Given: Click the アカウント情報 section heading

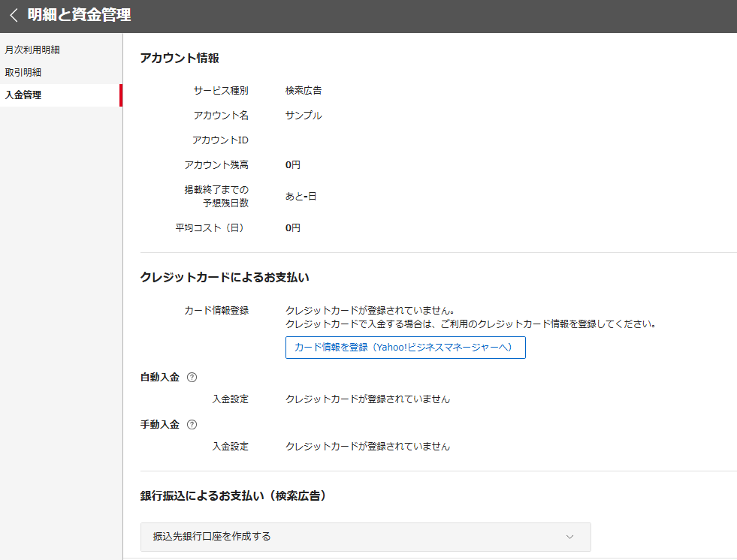Looking at the screenshot, I should click(x=180, y=56).
